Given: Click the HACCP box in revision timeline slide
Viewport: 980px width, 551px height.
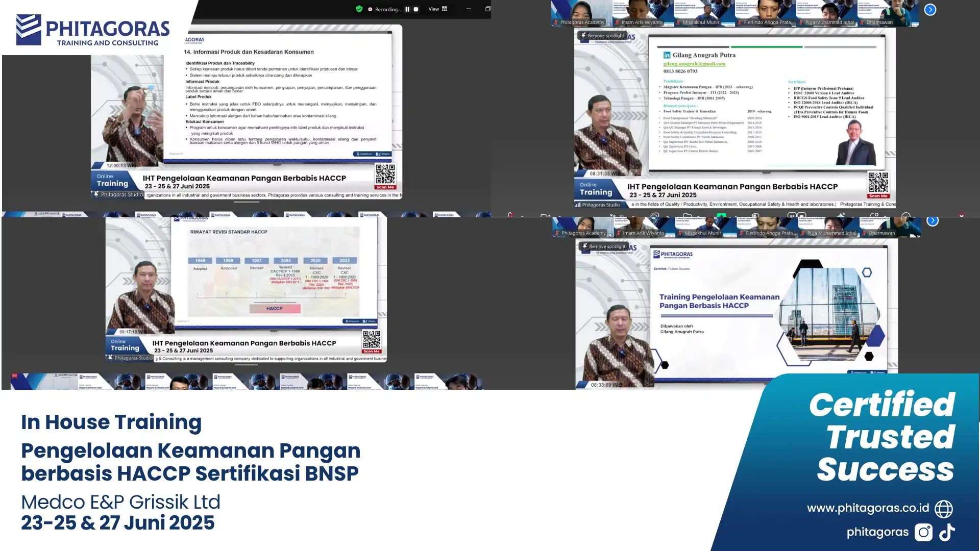Looking at the screenshot, I should (x=275, y=309).
